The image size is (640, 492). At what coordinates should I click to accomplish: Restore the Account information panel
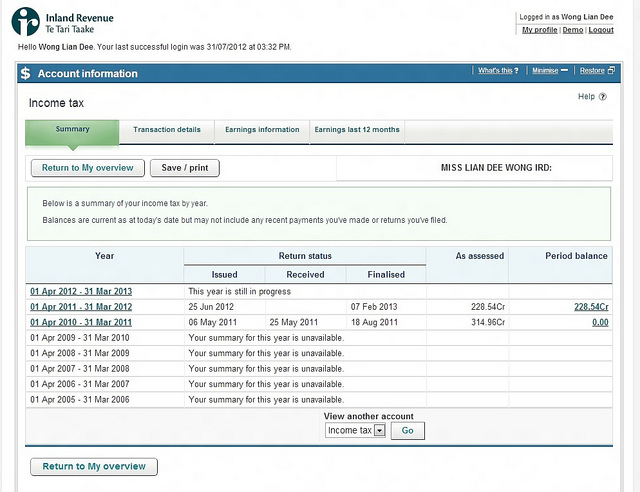[596, 71]
